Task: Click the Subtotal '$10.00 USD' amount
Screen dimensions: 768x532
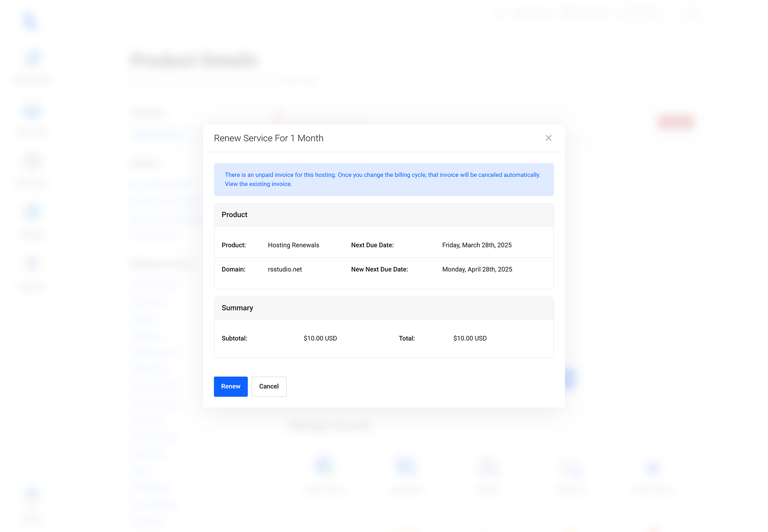Action: 320,339
